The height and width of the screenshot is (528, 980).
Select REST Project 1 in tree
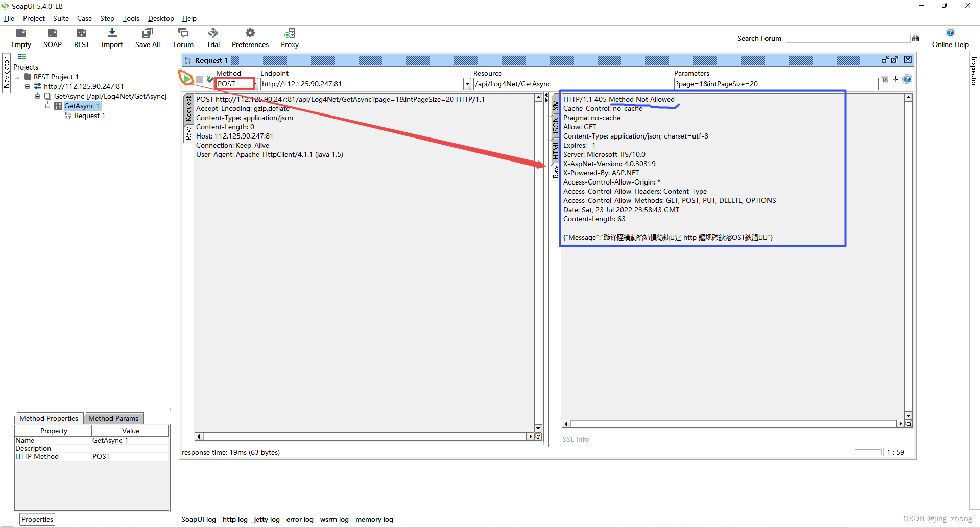click(x=56, y=77)
